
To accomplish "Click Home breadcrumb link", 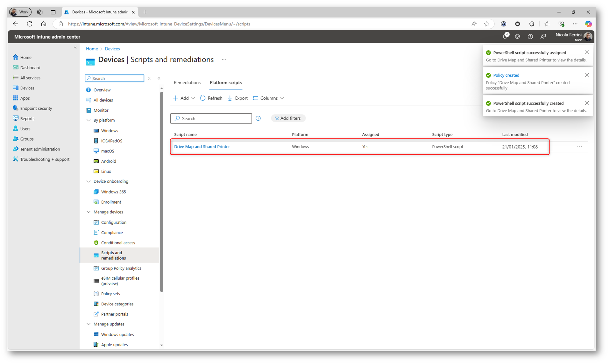I will click(92, 49).
